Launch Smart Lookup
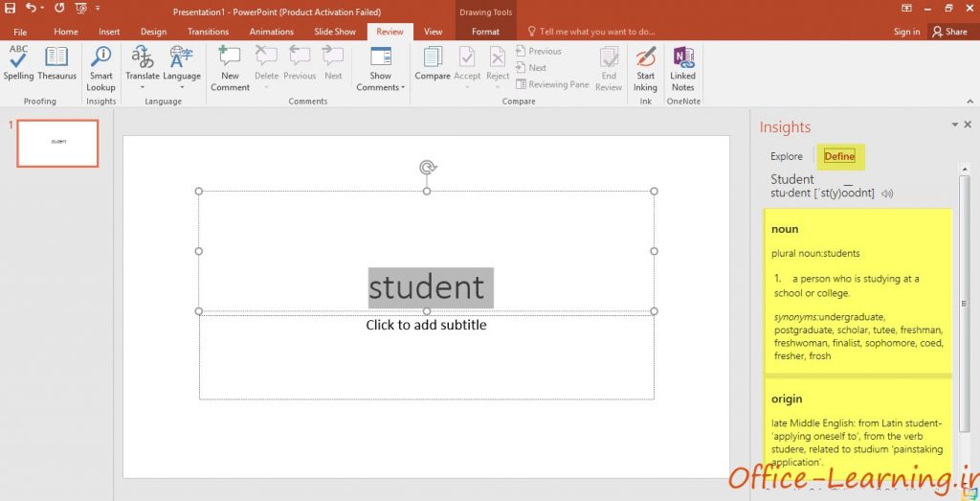 click(100, 69)
